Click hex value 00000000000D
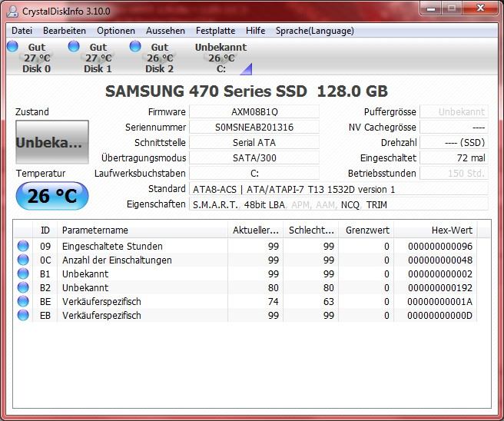 pos(439,315)
